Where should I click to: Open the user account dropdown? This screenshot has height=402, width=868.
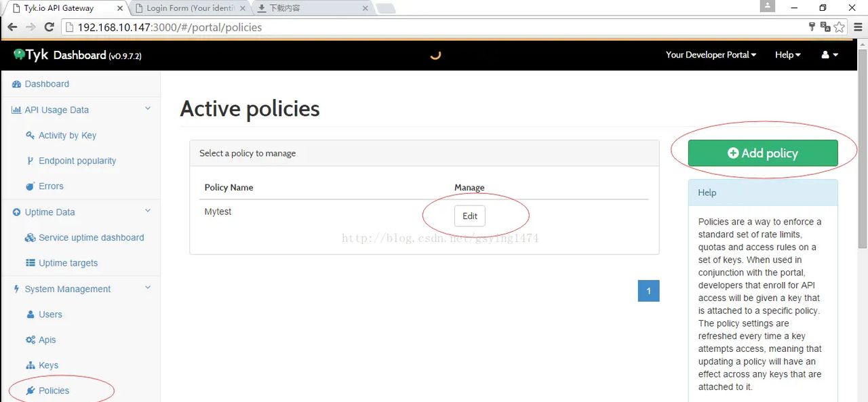point(830,55)
